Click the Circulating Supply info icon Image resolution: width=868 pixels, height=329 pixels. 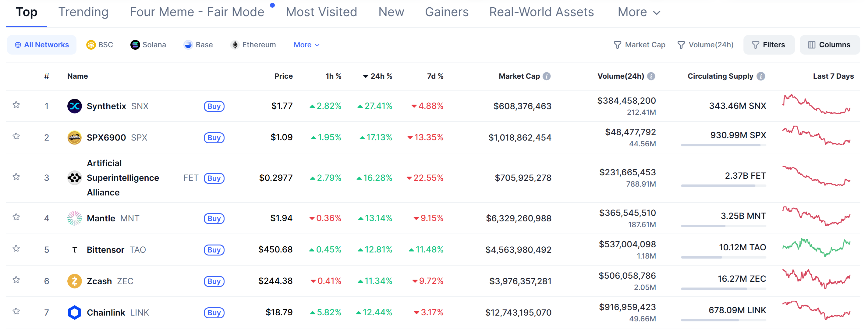760,76
